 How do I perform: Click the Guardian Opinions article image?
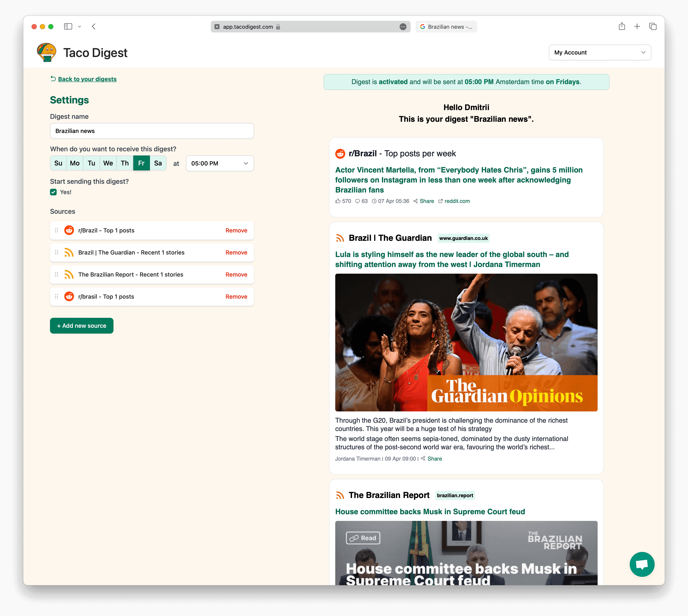(466, 342)
